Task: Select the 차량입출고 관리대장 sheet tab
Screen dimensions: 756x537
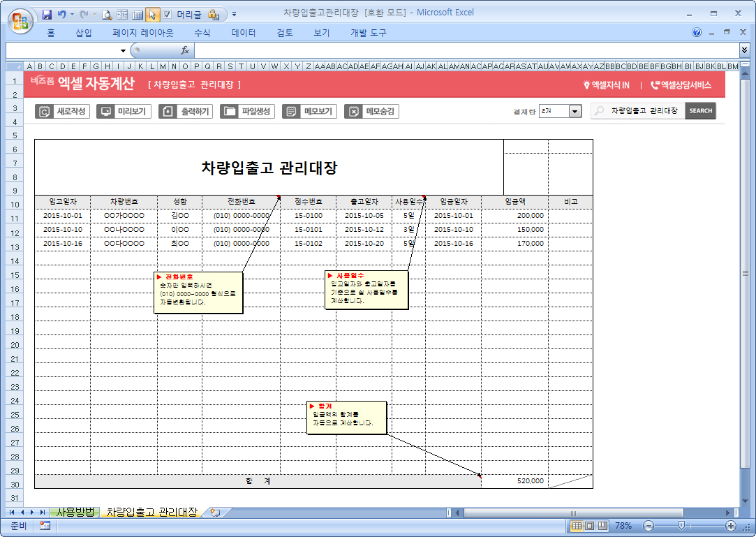Action: coord(152,513)
